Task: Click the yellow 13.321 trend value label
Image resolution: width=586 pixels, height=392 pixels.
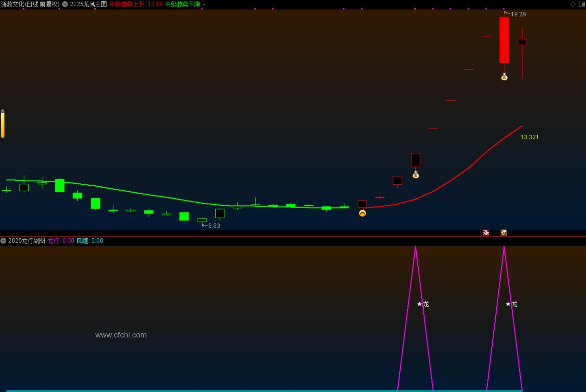Action: tap(530, 137)
